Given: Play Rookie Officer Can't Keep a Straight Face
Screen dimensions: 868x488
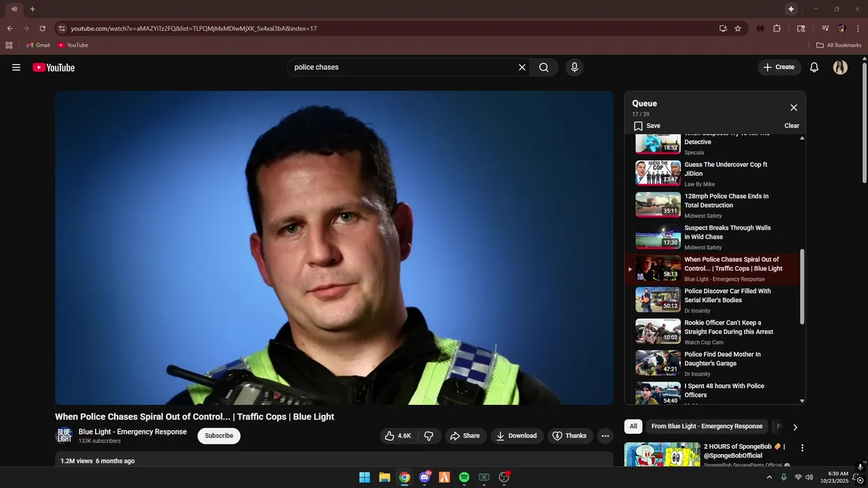Looking at the screenshot, I should point(711,331).
